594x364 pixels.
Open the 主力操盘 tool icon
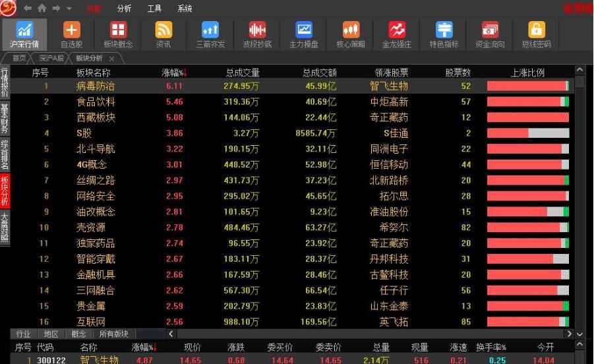[304, 34]
